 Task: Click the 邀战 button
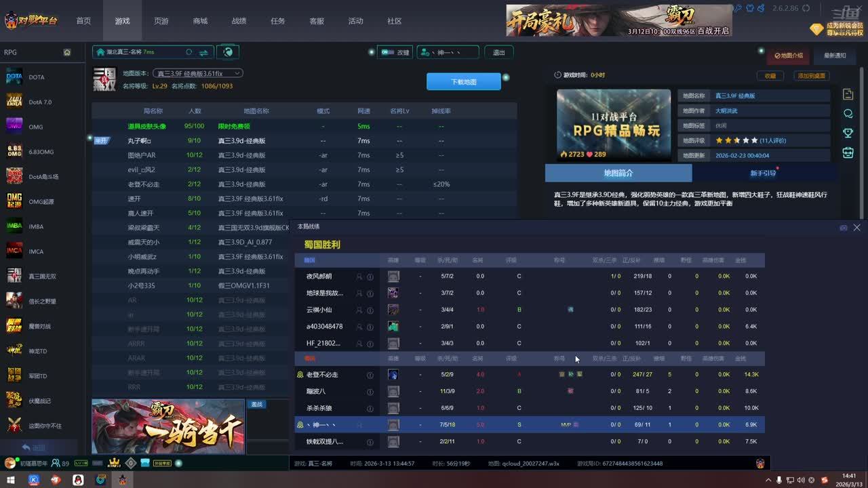tap(257, 404)
